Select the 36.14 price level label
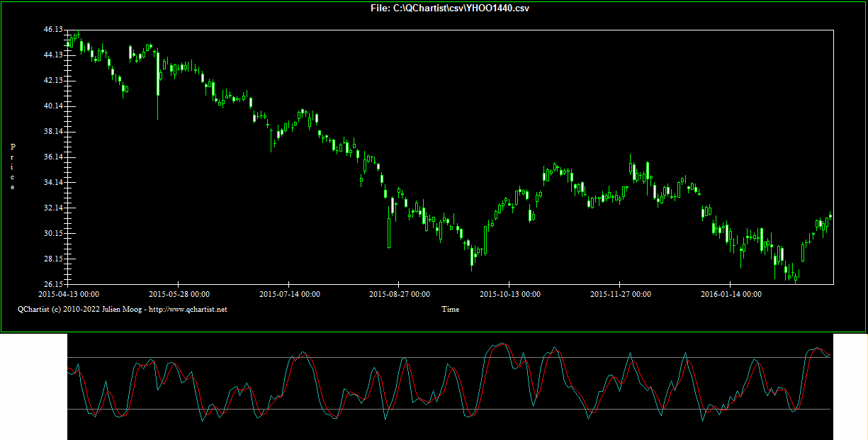The height and width of the screenshot is (440, 868). point(53,157)
